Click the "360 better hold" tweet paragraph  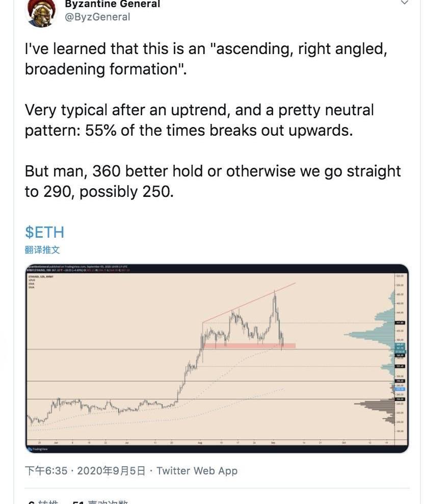212,181
